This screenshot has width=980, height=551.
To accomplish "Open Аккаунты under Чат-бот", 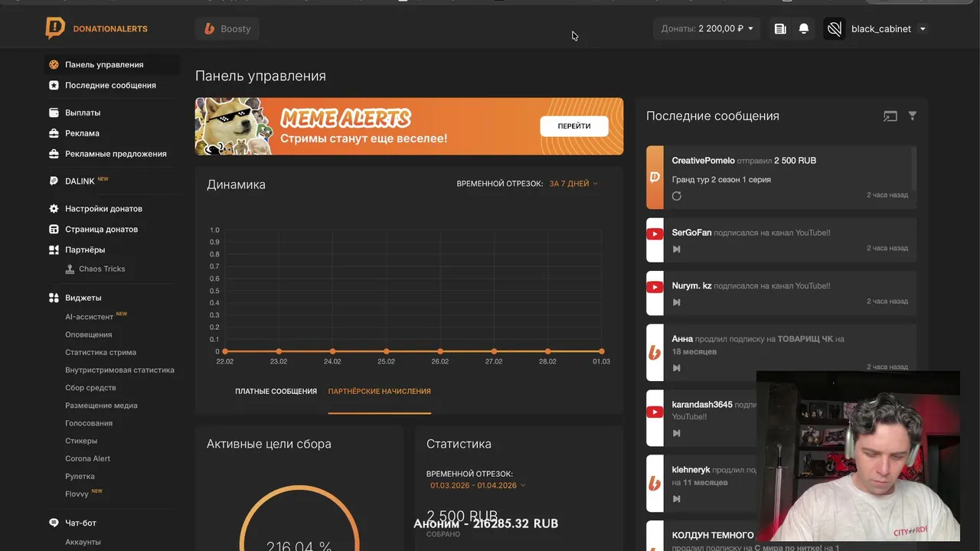I will [83, 542].
